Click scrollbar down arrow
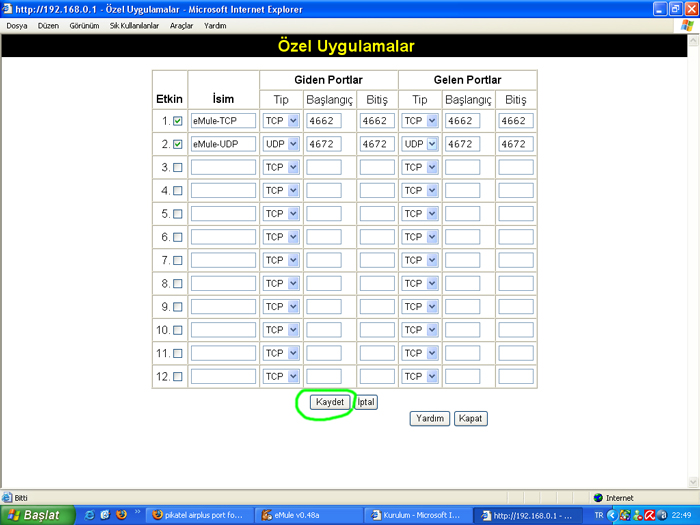 tap(693, 482)
